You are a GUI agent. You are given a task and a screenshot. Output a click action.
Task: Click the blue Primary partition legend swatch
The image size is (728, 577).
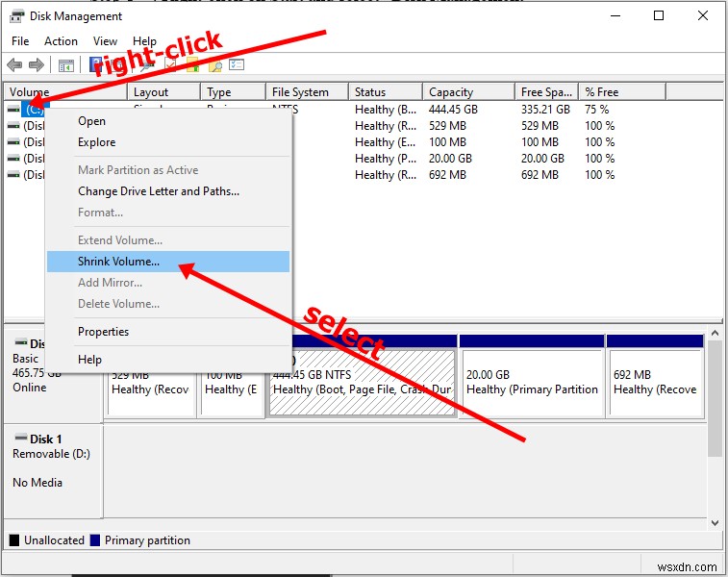click(x=94, y=540)
